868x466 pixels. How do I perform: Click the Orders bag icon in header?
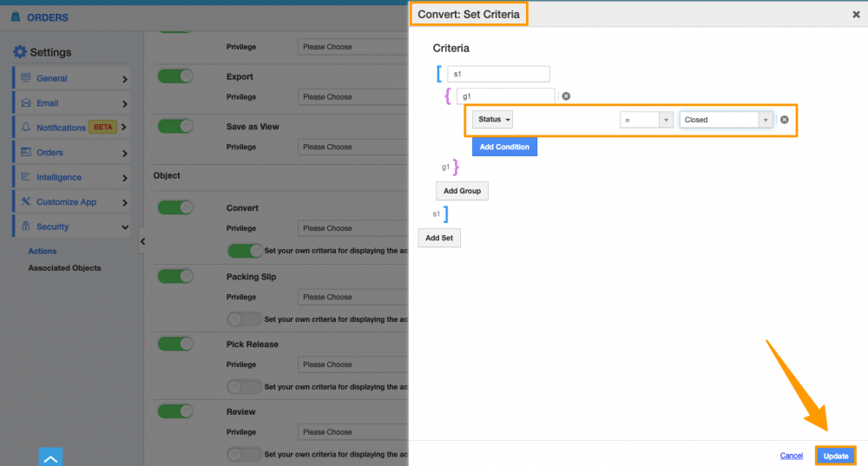click(x=16, y=17)
